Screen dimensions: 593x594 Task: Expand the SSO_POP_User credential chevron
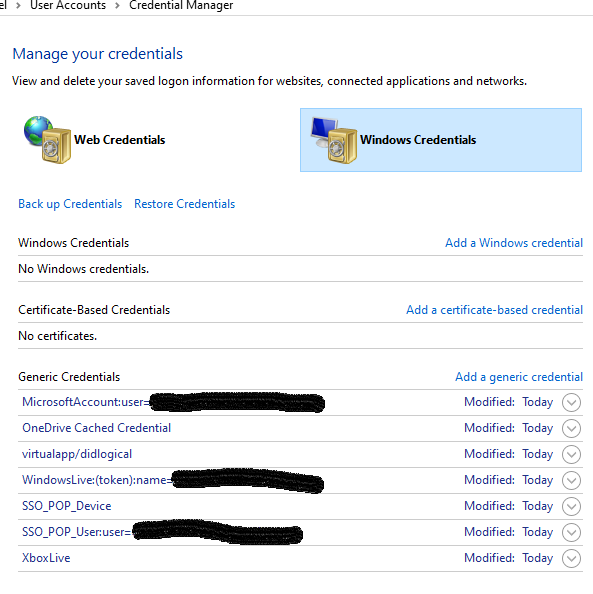tap(571, 532)
